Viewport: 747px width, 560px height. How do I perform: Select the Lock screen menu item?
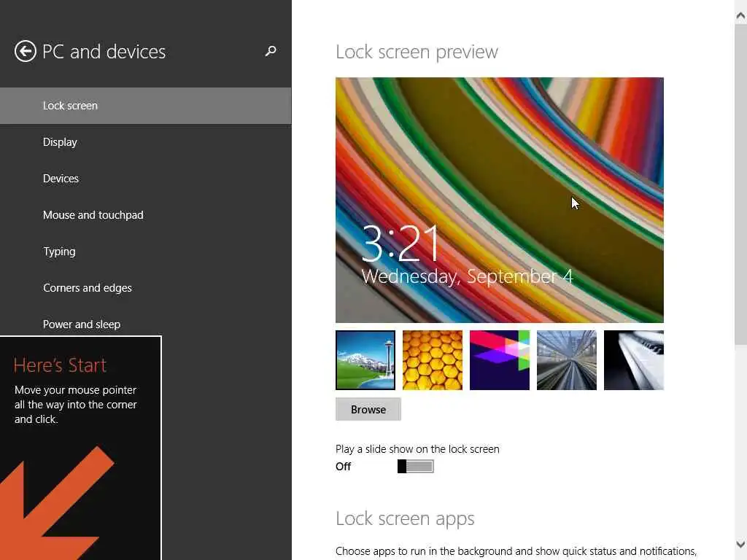pos(70,106)
